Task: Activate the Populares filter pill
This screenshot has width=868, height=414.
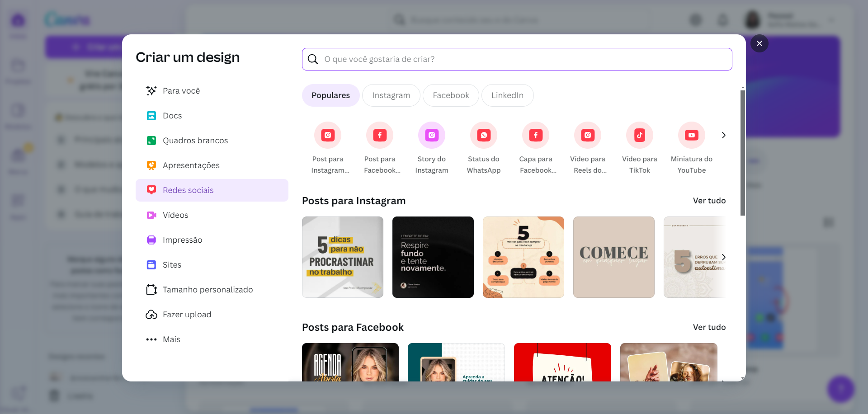Action: coord(330,95)
